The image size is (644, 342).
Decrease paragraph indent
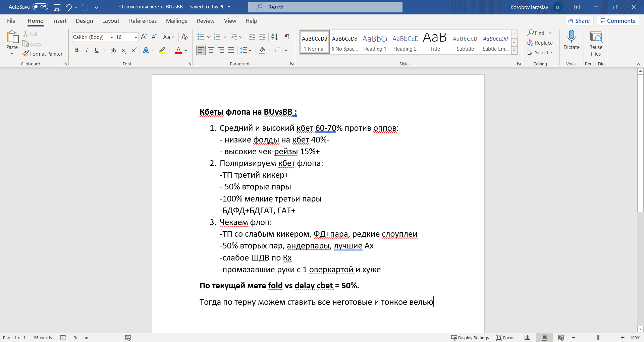(x=252, y=37)
